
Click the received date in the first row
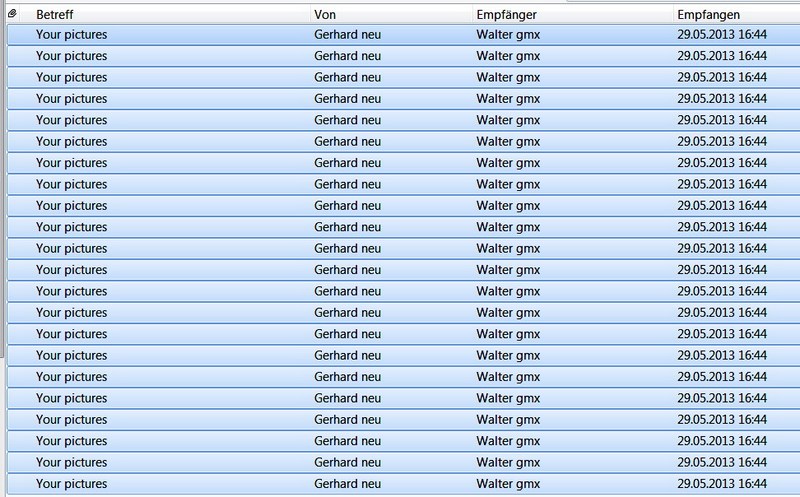pyautogui.click(x=721, y=34)
